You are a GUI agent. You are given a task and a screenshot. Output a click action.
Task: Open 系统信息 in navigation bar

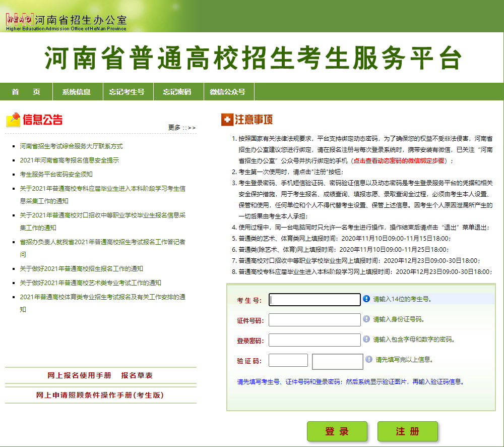pyautogui.click(x=77, y=92)
